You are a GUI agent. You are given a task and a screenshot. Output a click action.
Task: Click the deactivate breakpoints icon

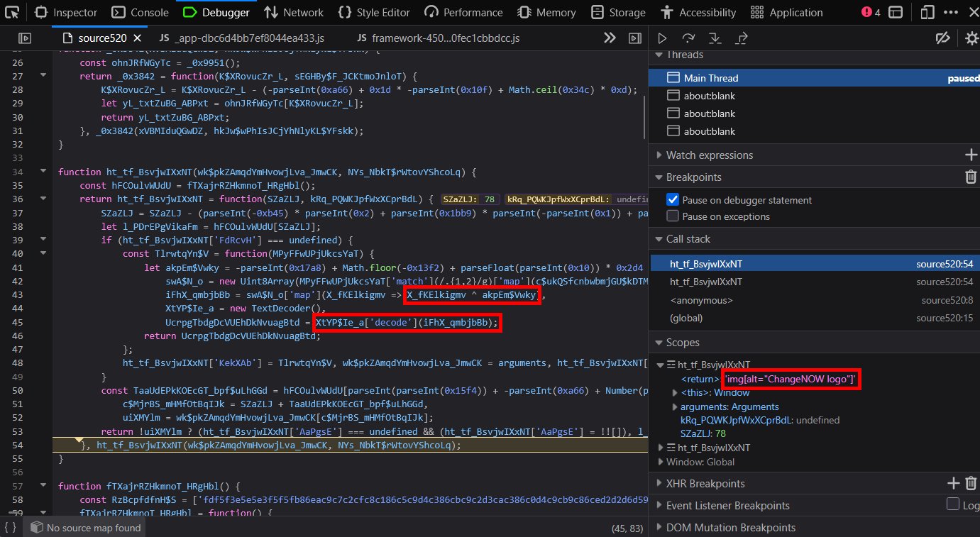(x=942, y=38)
